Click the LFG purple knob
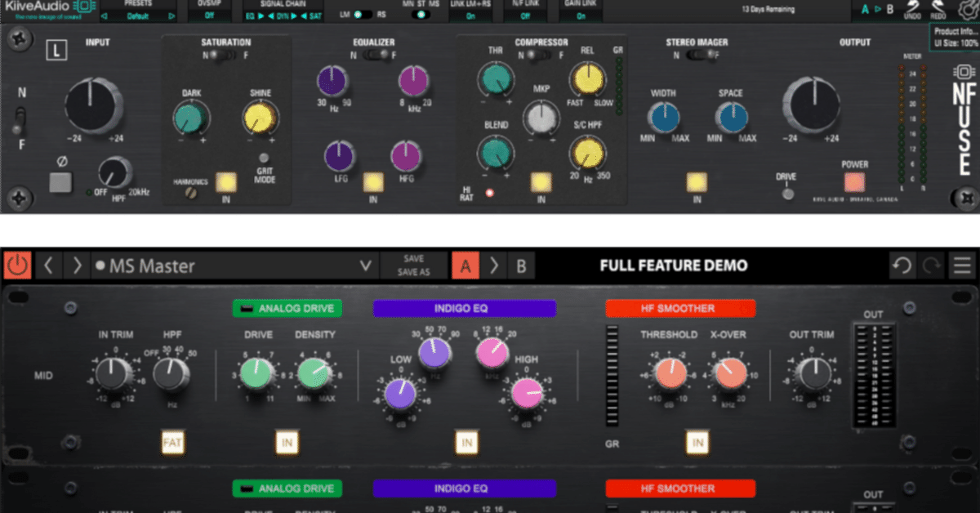The width and height of the screenshot is (980, 513). pyautogui.click(x=341, y=157)
